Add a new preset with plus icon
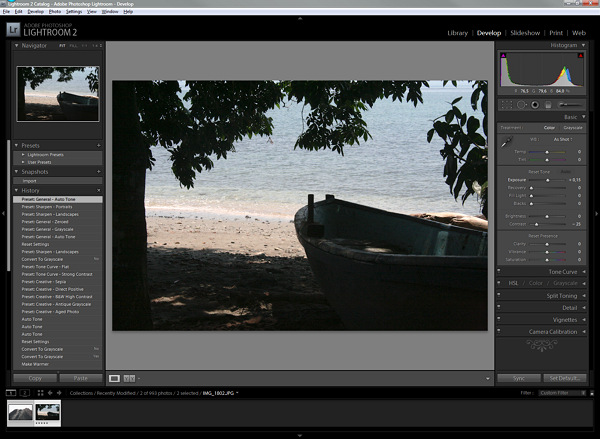Viewport: 600px width, 439px height. pyautogui.click(x=99, y=145)
